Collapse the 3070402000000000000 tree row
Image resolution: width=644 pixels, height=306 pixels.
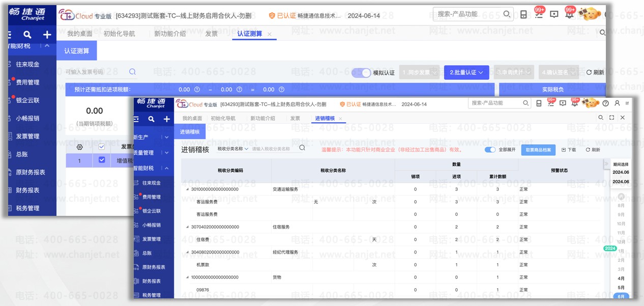click(x=187, y=227)
